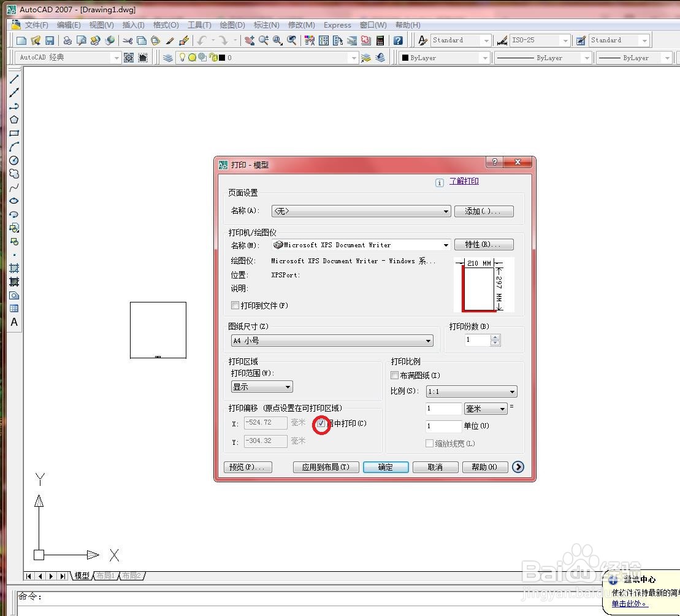Click the 应用到布局 button

pos(326,467)
